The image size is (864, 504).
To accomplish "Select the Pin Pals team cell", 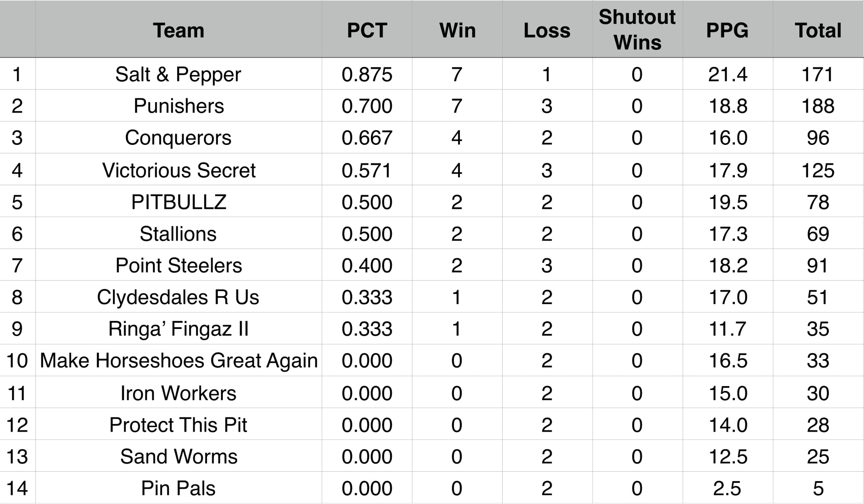I will click(178, 488).
